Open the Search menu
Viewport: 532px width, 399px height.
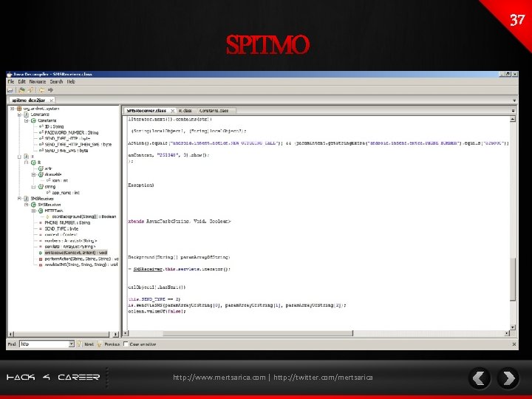click(56, 82)
